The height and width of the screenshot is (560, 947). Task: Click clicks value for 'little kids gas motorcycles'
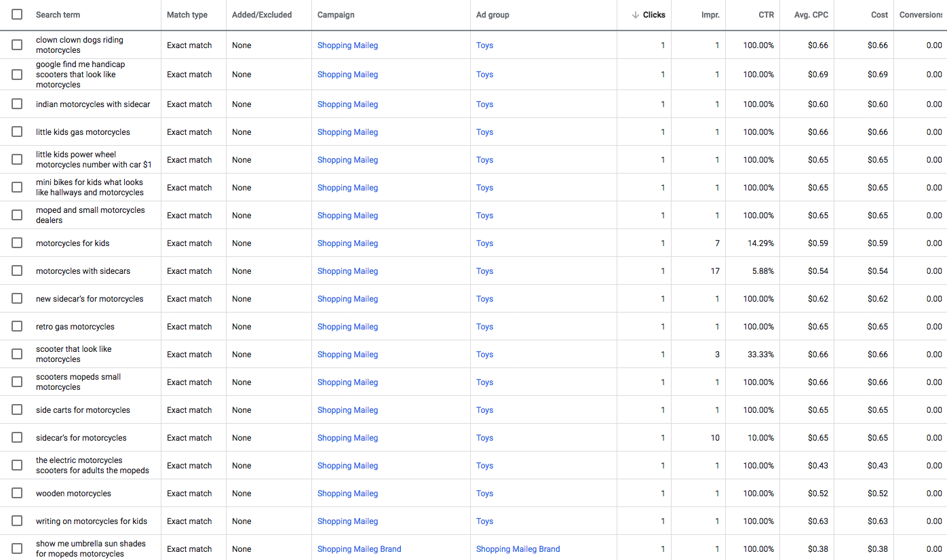663,132
